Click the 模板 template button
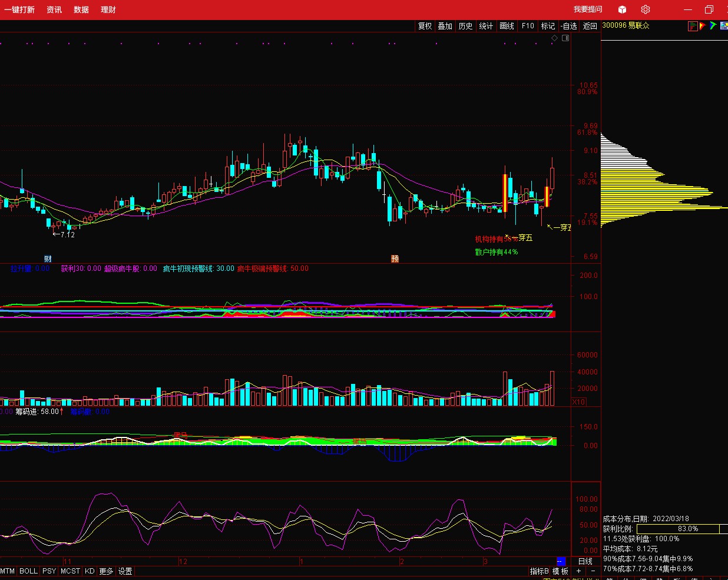 coord(561,571)
